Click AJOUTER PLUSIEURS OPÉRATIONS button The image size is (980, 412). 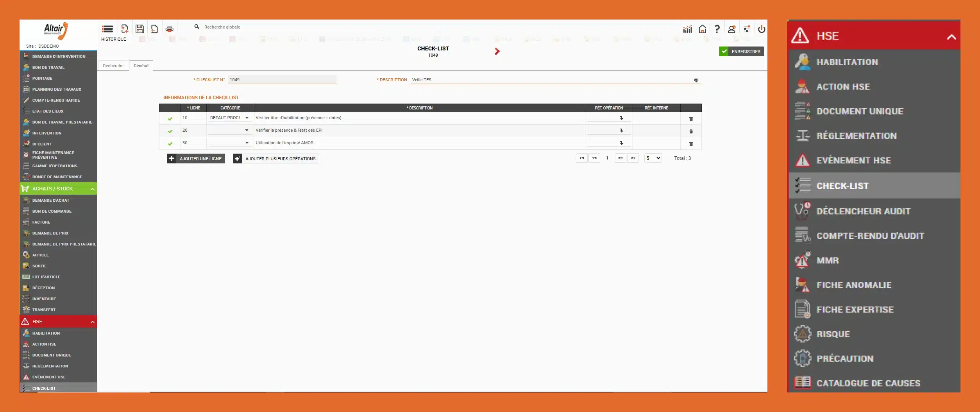point(276,159)
